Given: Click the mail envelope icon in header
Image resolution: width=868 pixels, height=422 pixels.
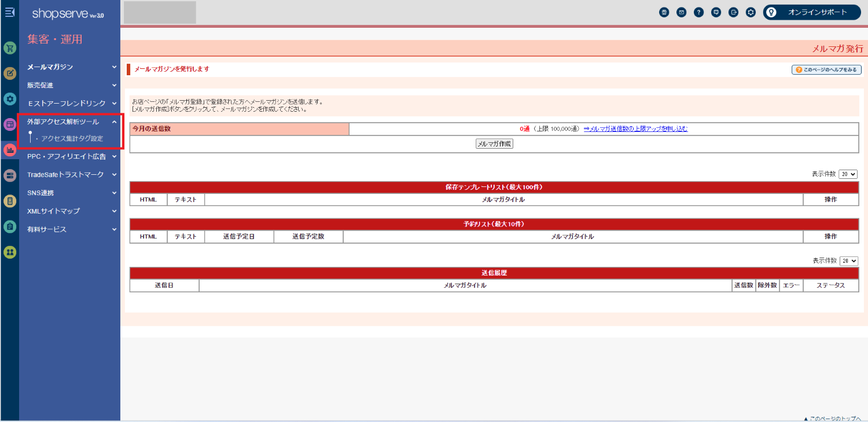Looking at the screenshot, I should point(682,12).
